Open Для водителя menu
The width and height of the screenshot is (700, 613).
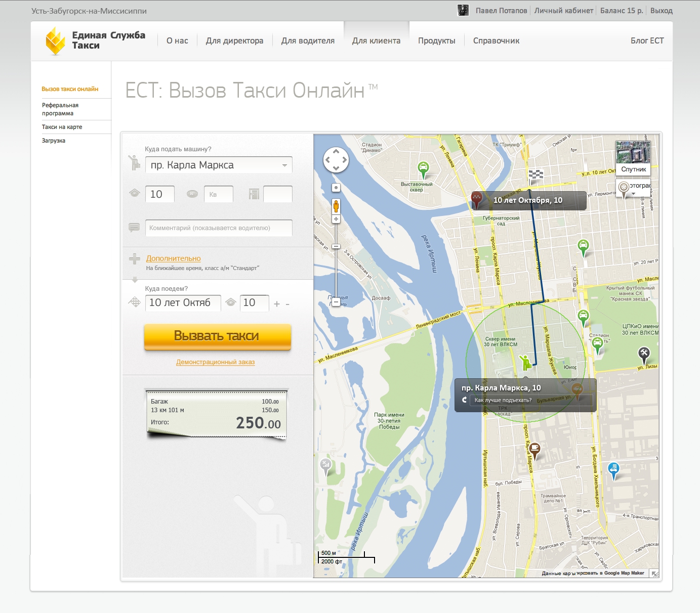click(x=308, y=40)
